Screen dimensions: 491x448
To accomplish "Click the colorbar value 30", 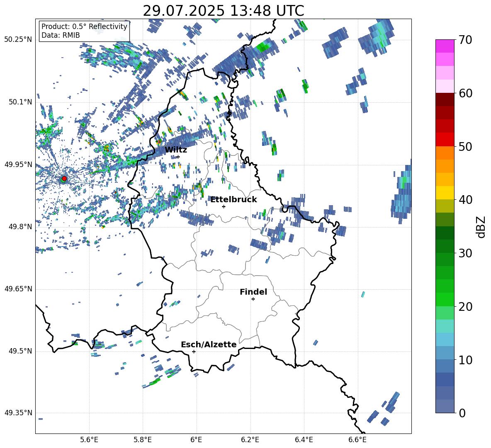I will pyautogui.click(x=465, y=253).
